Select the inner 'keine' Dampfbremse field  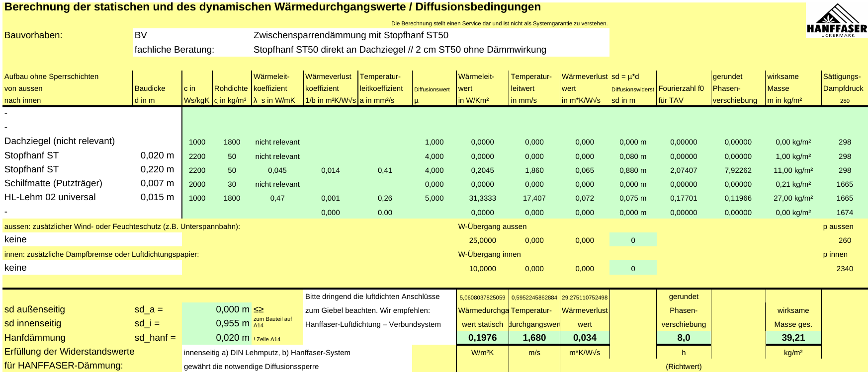tap(92, 268)
